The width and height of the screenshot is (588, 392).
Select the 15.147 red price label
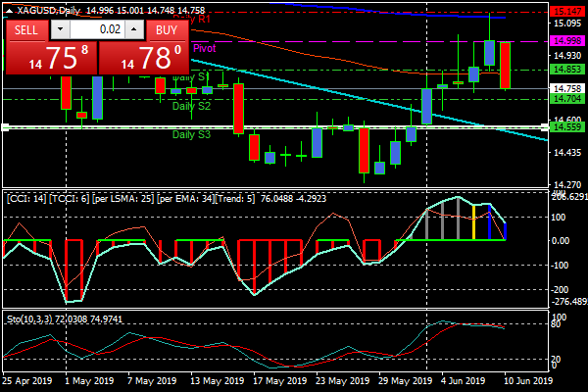563,10
